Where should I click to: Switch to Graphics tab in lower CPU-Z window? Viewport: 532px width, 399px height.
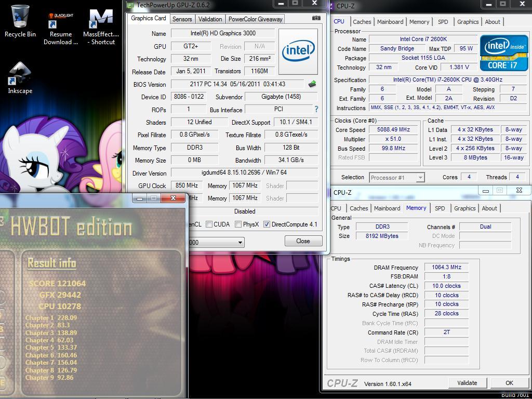pos(464,208)
